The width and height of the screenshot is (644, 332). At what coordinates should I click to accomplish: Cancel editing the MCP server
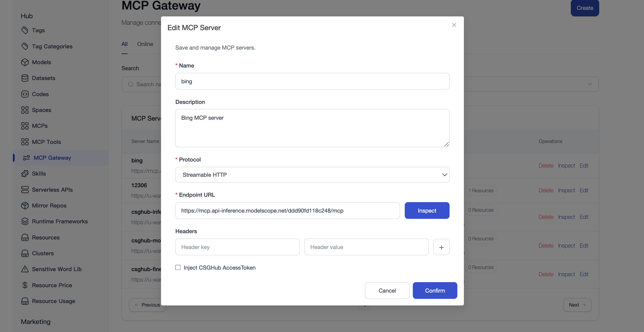[x=387, y=290]
